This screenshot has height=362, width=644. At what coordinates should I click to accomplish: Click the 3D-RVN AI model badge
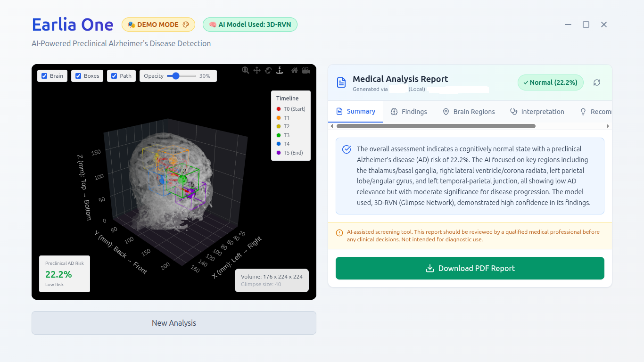point(250,25)
